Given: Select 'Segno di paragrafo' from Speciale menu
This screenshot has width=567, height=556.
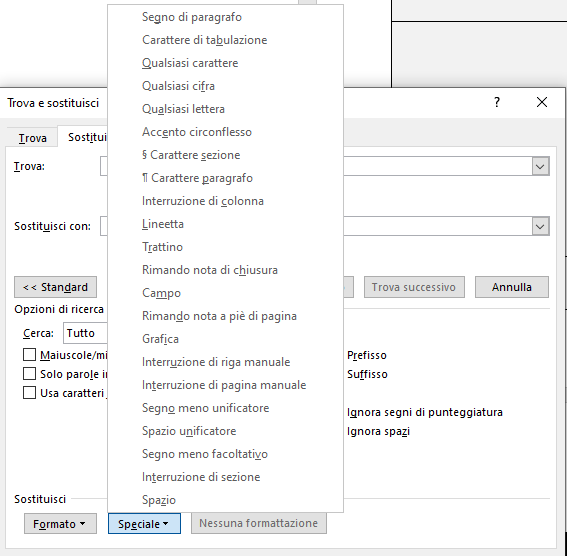Looking at the screenshot, I should (225, 17).
